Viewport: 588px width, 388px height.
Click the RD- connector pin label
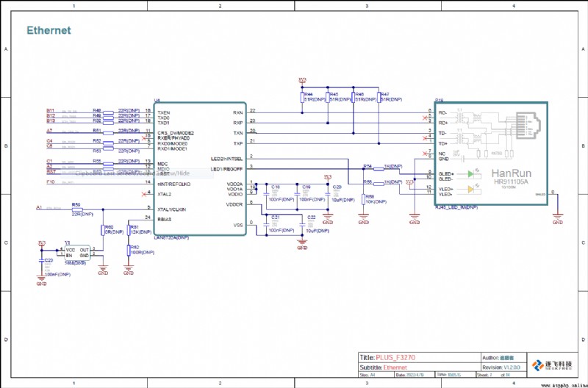pyautogui.click(x=443, y=112)
